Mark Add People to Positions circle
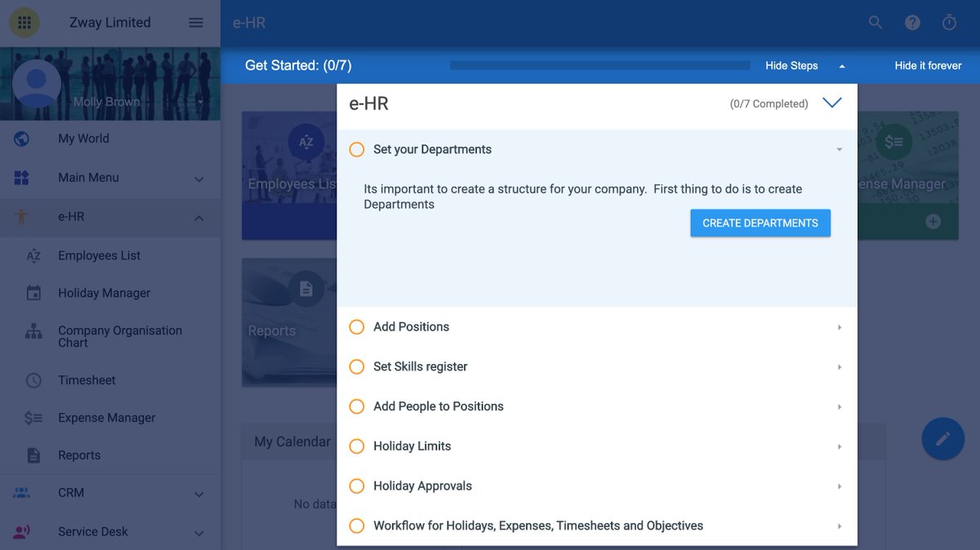Screen dimensions: 980x550 point(357,406)
